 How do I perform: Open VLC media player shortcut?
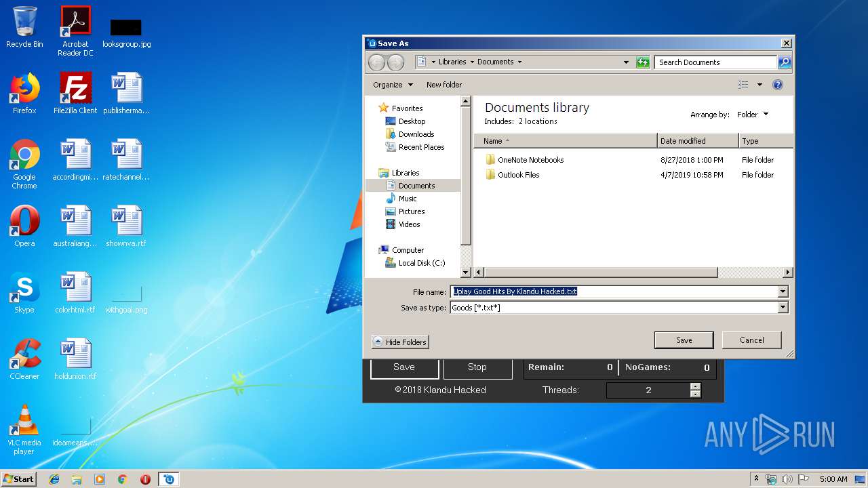point(24,430)
